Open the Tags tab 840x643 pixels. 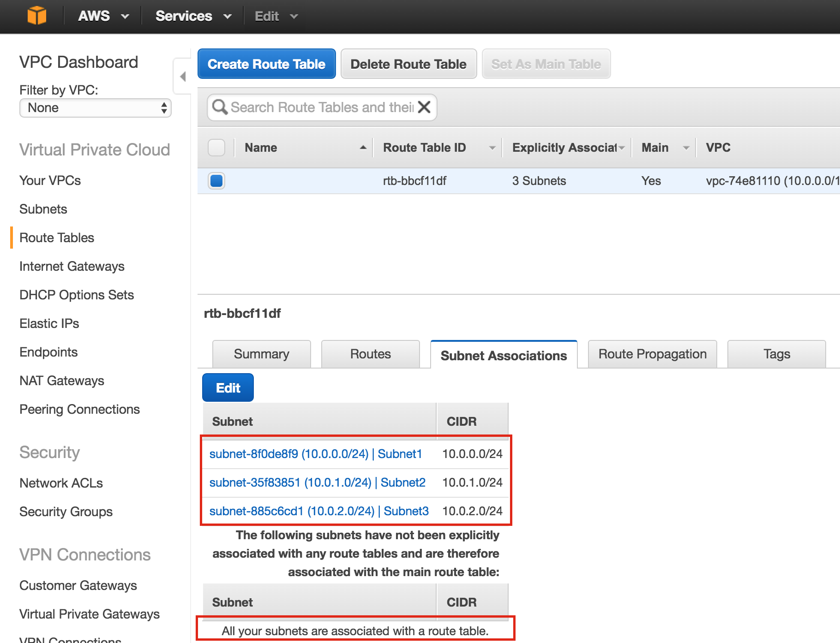click(777, 354)
